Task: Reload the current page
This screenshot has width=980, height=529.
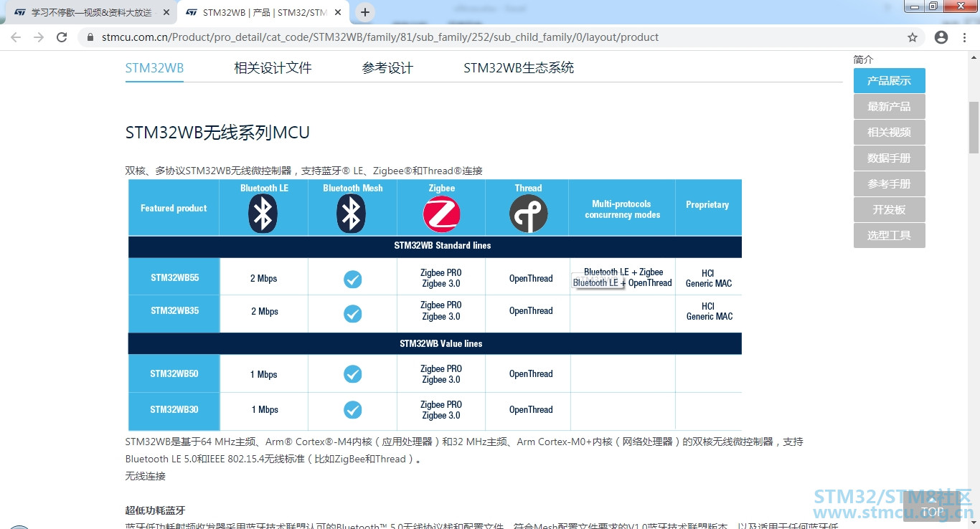Action: pyautogui.click(x=62, y=37)
